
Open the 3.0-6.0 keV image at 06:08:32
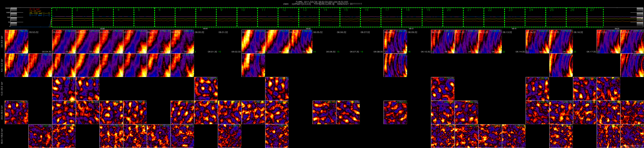(396, 41)
